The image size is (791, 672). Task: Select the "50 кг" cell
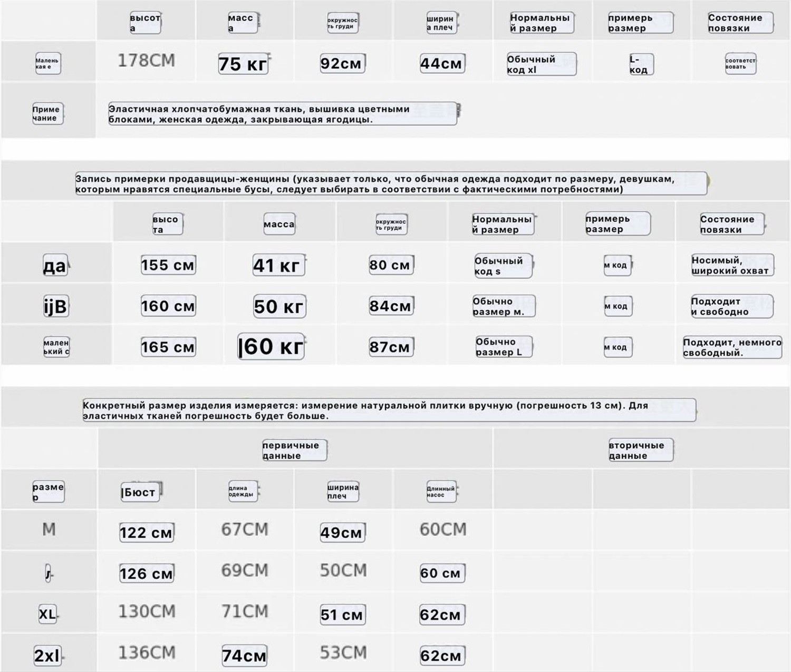click(279, 306)
